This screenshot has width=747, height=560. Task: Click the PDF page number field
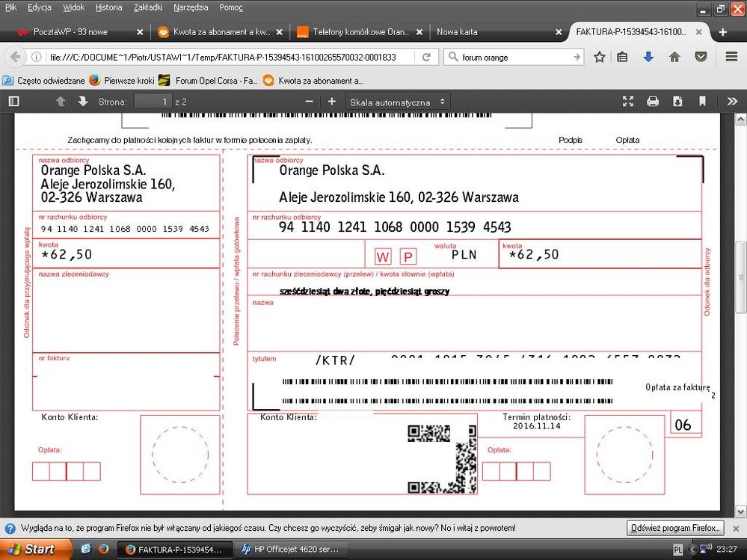[x=153, y=102]
